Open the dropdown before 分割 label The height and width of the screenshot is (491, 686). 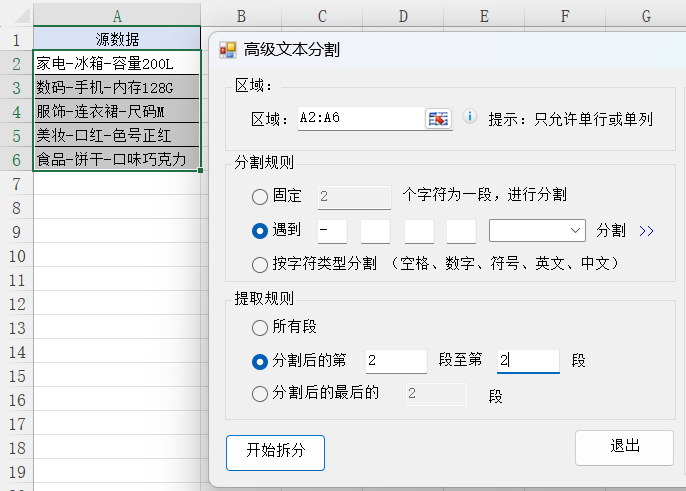(537, 231)
